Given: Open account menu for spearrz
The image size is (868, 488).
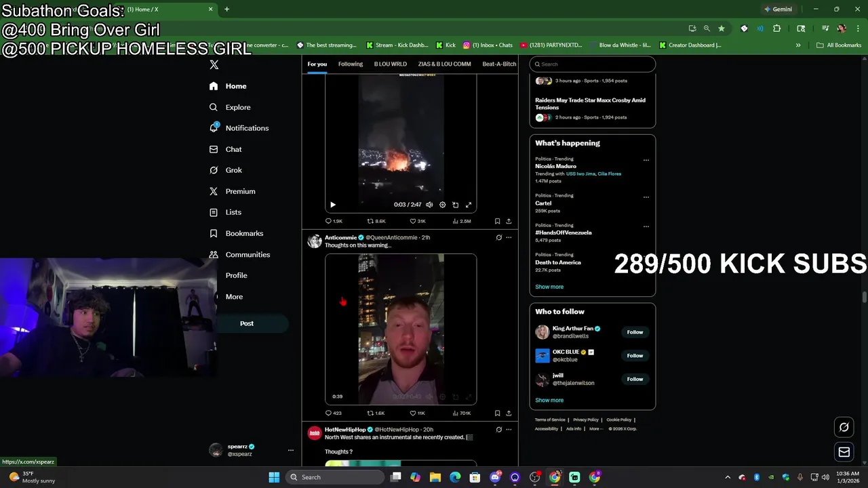Looking at the screenshot, I should pos(290,450).
